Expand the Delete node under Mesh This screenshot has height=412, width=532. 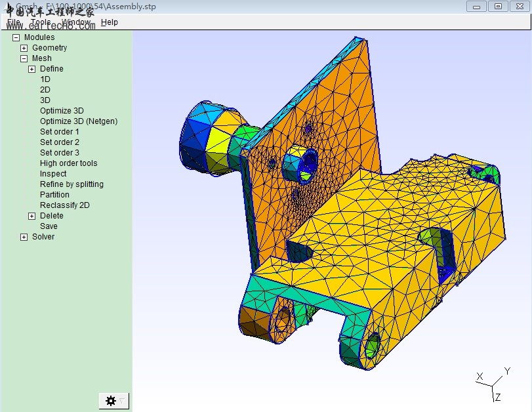coord(32,216)
